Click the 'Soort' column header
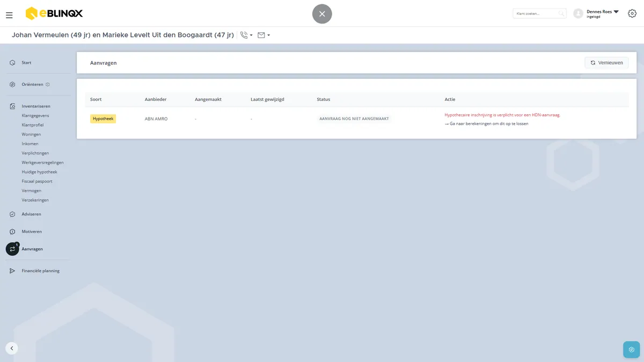644x362 pixels. tap(96, 99)
